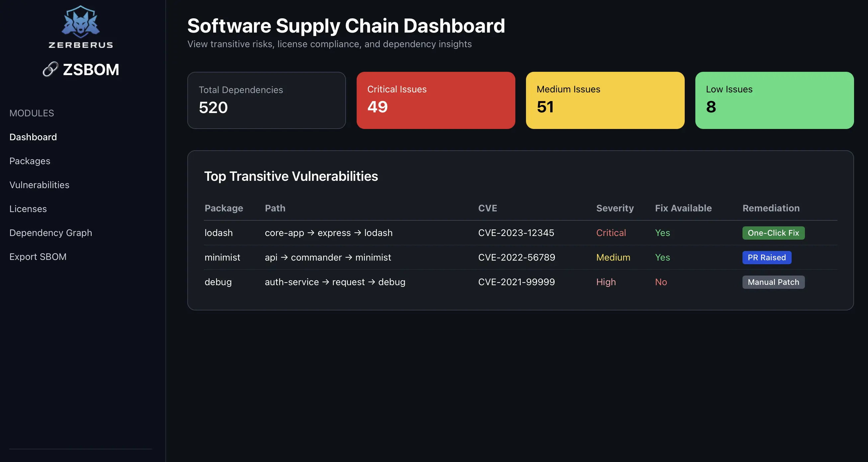Click the Package column header
Viewport: 868px width, 462px height.
tap(224, 208)
